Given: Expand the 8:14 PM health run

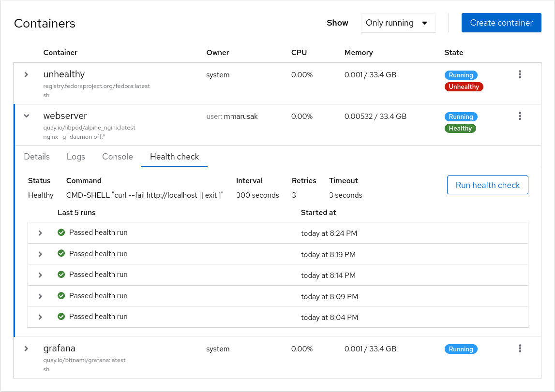Looking at the screenshot, I should (x=40, y=275).
